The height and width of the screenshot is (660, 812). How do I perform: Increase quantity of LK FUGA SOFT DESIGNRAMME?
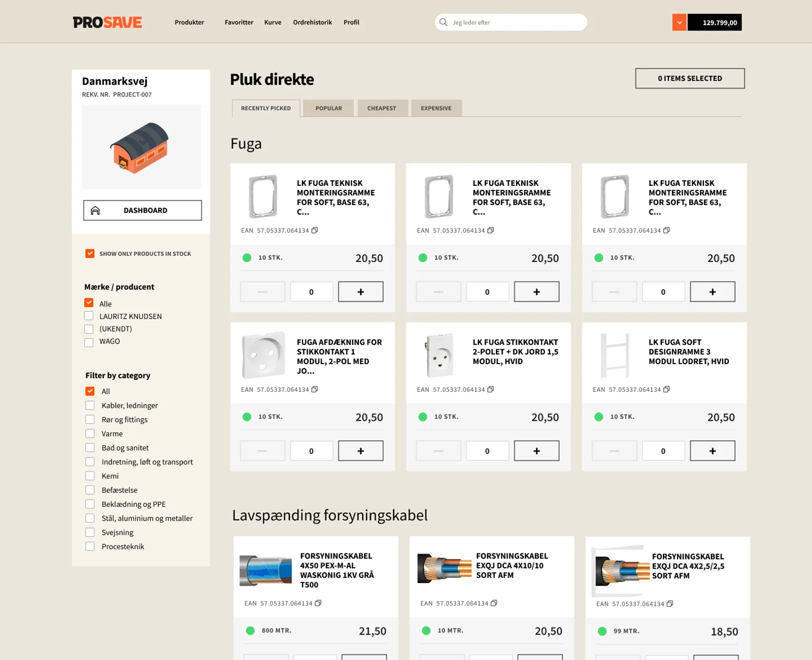713,451
